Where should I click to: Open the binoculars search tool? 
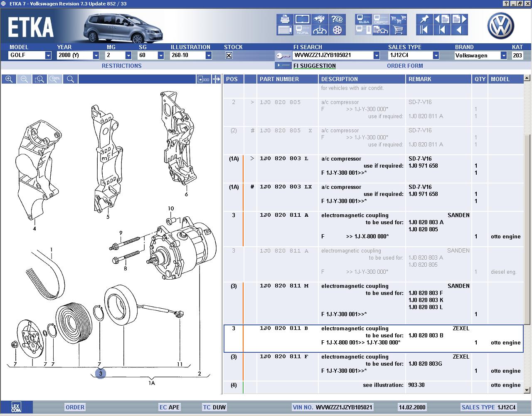click(x=320, y=19)
